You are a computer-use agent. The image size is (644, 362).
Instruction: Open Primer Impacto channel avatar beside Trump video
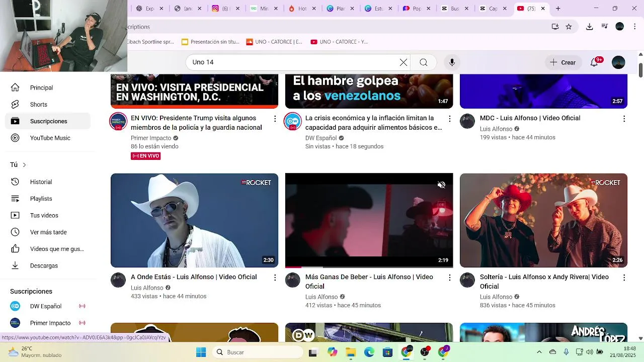[118, 121]
